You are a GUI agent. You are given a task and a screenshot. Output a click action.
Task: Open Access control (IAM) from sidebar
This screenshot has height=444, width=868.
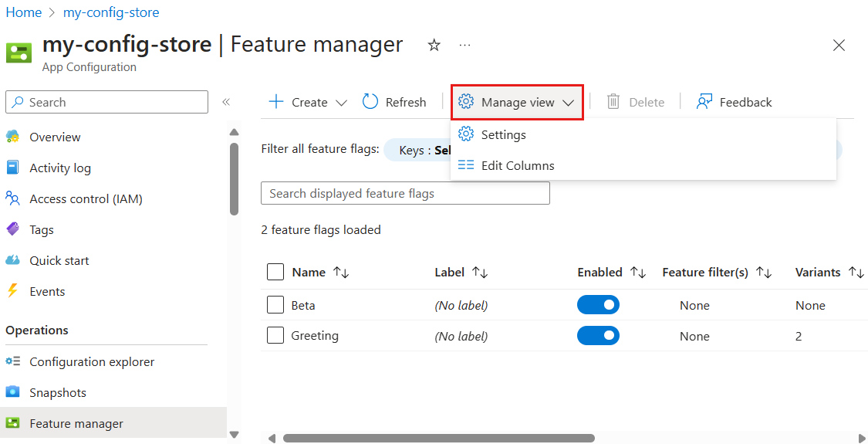click(86, 199)
